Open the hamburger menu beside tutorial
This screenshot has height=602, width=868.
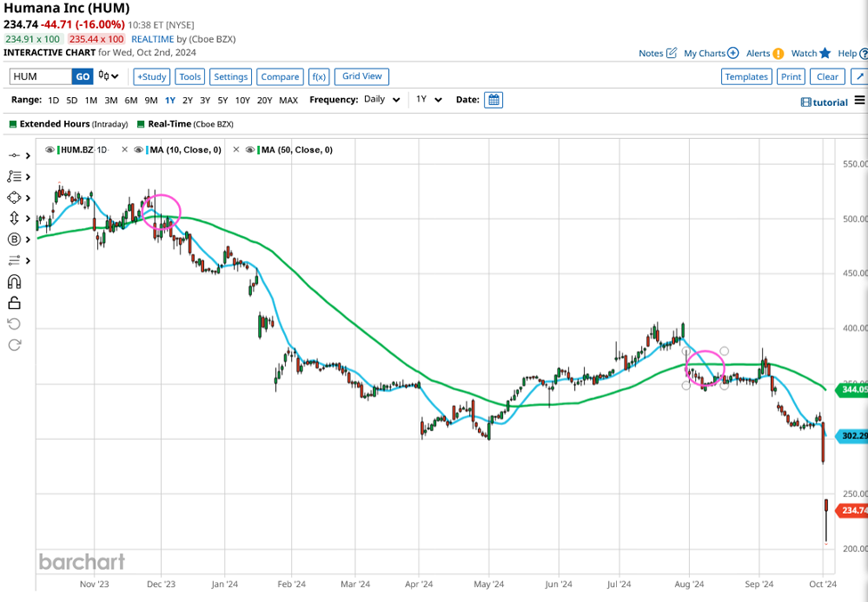(859, 101)
